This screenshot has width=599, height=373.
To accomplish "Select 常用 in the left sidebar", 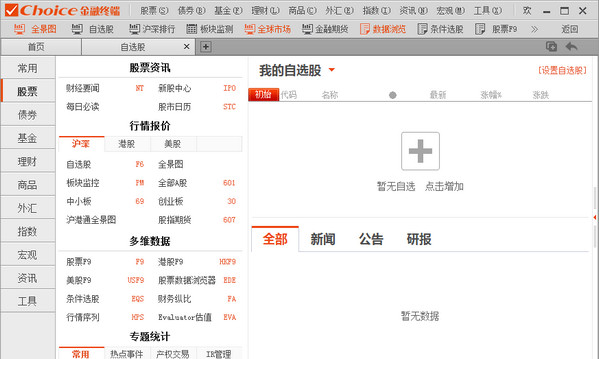I will coord(28,68).
